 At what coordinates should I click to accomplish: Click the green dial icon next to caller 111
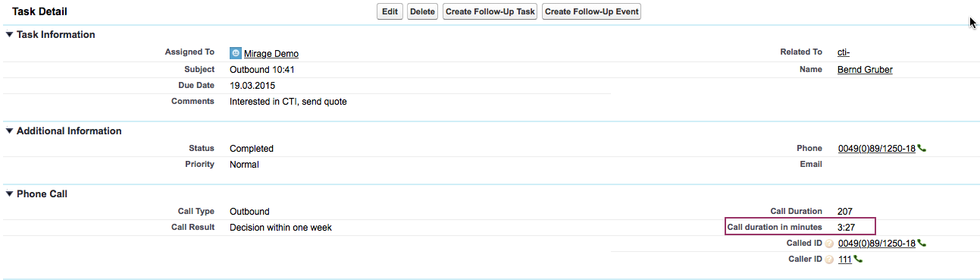(x=858, y=260)
